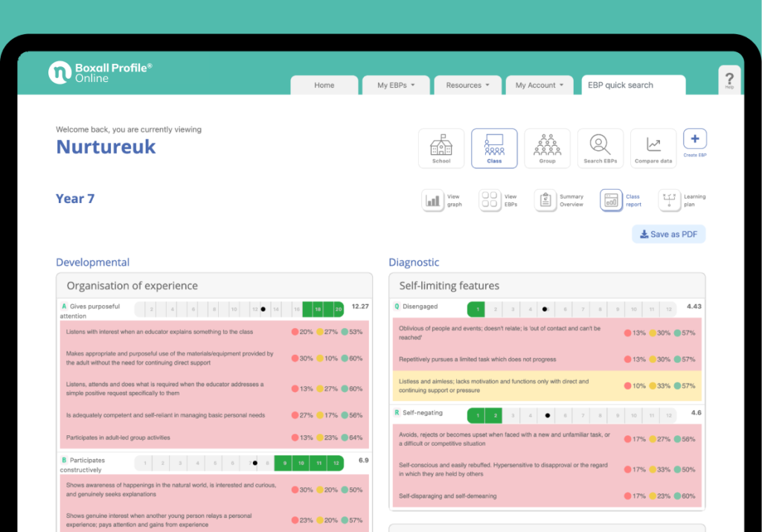Expand the My EBPs dropdown menu
The width and height of the screenshot is (762, 532).
click(x=395, y=86)
